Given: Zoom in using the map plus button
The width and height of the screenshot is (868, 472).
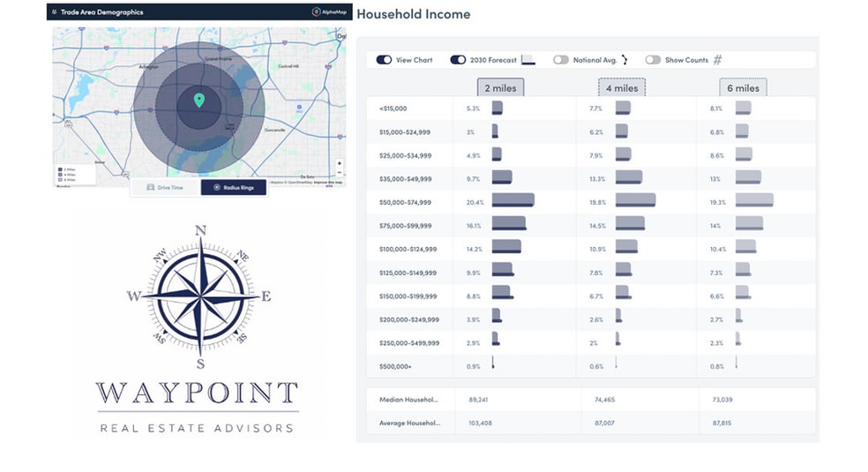Looking at the screenshot, I should (340, 163).
